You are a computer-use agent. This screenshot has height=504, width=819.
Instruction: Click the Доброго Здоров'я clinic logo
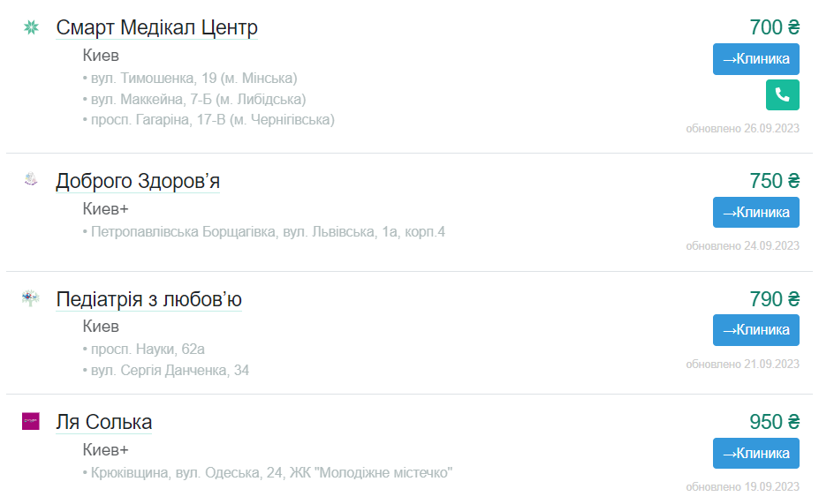31,179
